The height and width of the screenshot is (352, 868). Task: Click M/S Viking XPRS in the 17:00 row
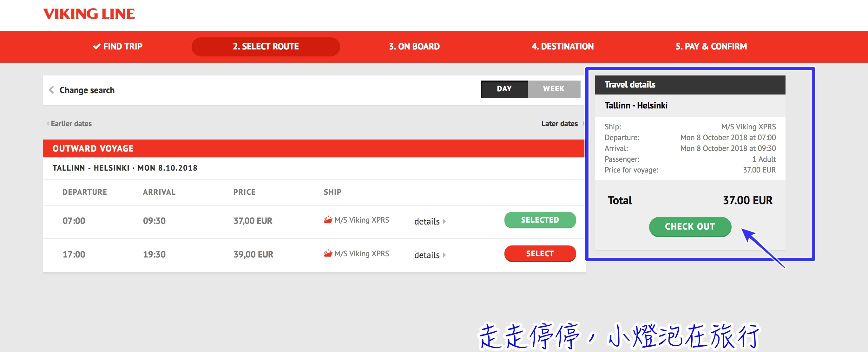pyautogui.click(x=362, y=254)
